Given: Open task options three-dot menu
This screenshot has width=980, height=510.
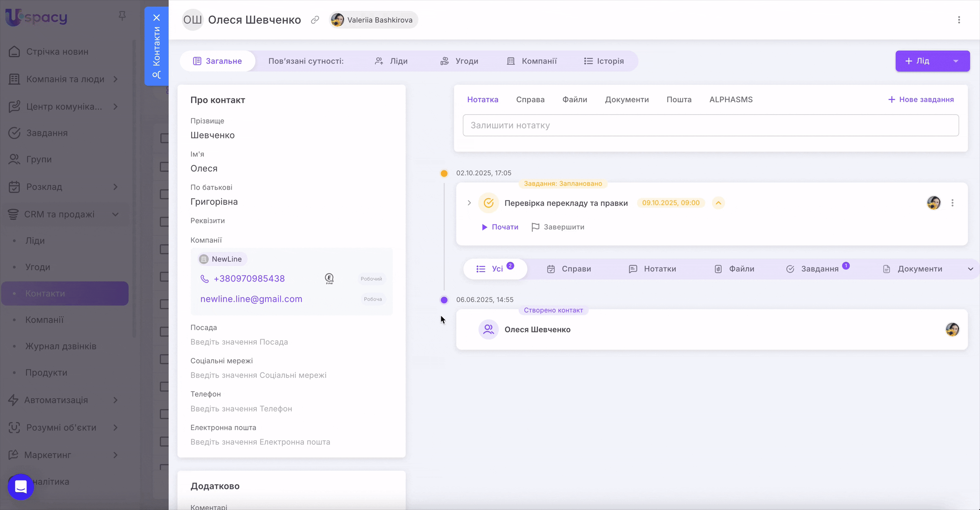Looking at the screenshot, I should [x=952, y=203].
